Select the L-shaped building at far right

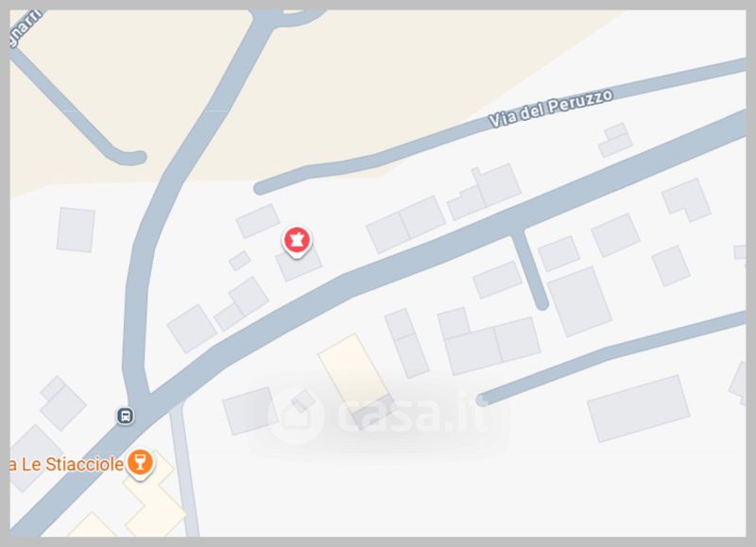coord(687,199)
